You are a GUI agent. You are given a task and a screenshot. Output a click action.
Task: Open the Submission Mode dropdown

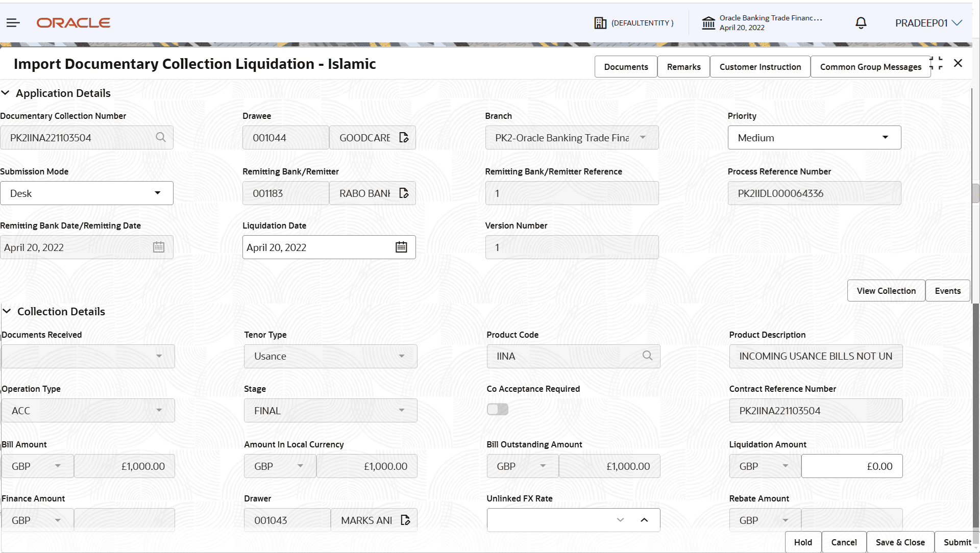click(158, 193)
